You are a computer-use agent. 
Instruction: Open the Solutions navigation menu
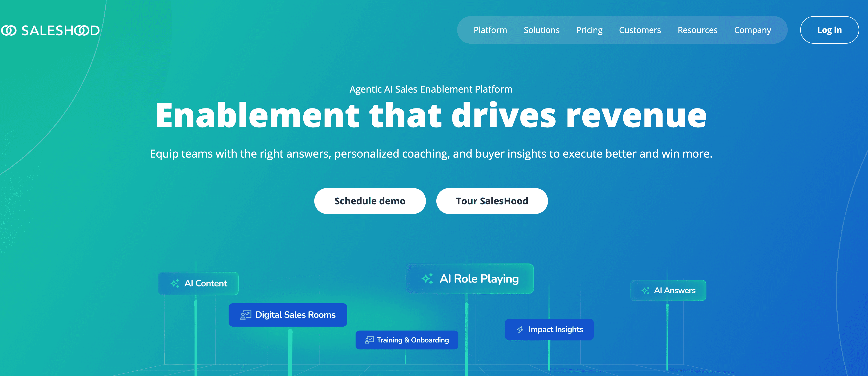[x=541, y=30]
